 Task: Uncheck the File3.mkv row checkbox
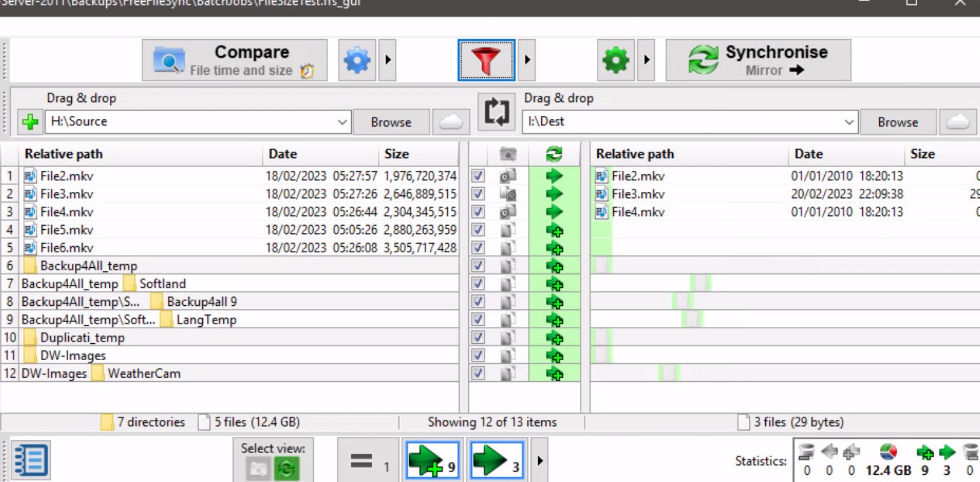(x=478, y=194)
